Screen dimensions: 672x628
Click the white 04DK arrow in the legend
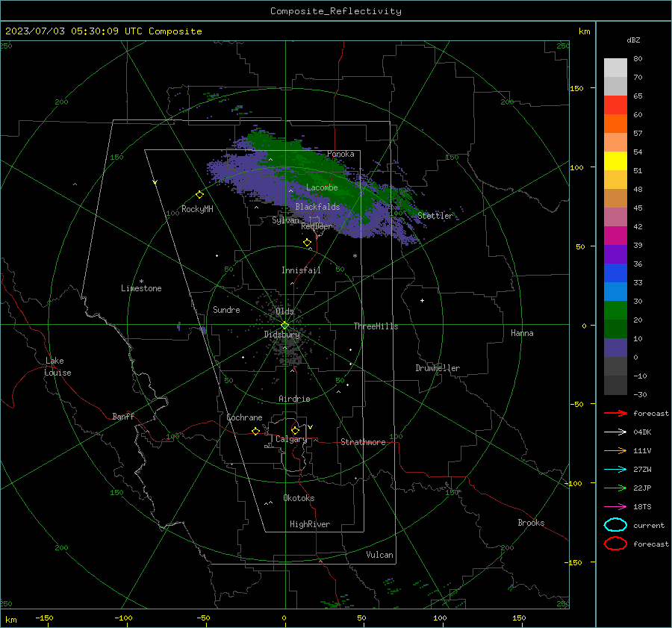click(x=615, y=432)
